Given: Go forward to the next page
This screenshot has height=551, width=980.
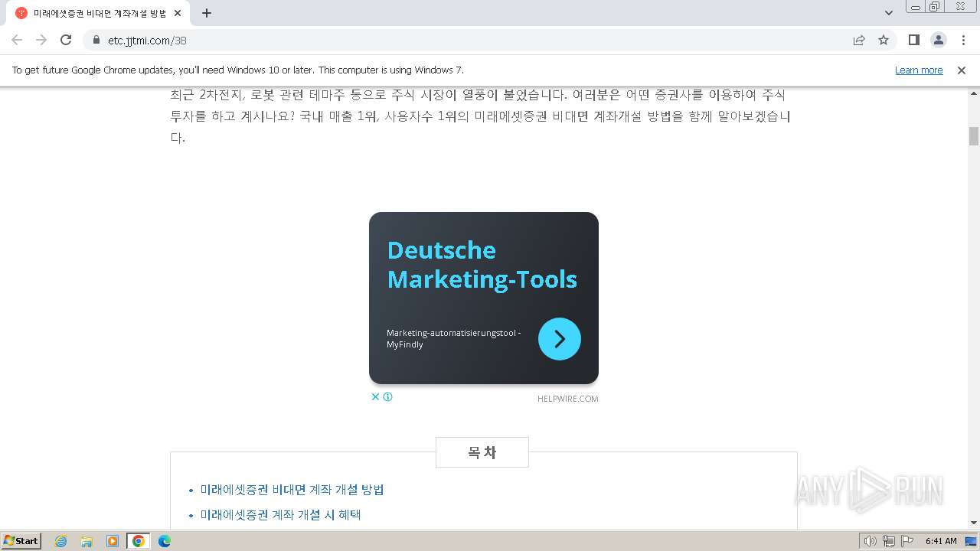Looking at the screenshot, I should pyautogui.click(x=41, y=40).
